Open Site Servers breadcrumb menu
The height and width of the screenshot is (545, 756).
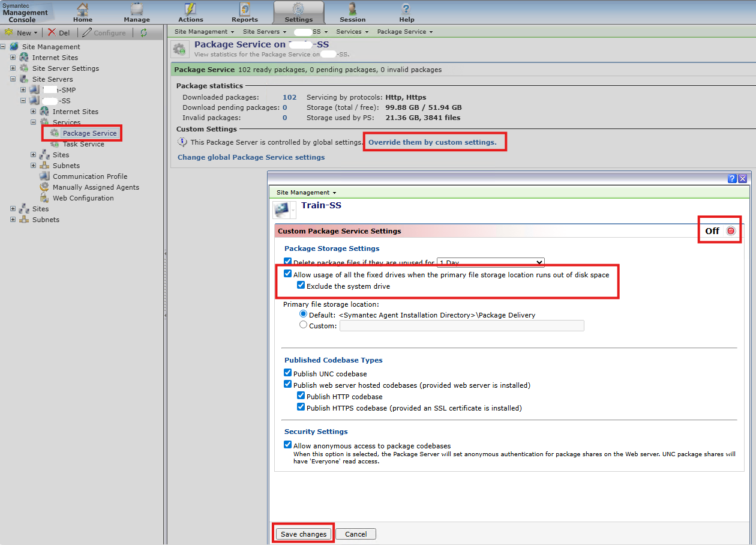[264, 32]
